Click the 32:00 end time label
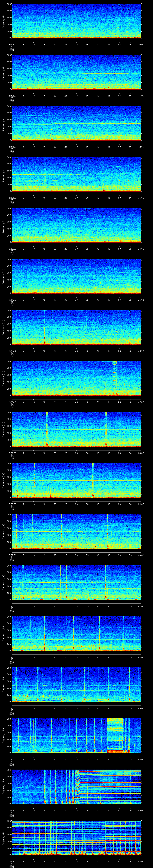 141,147
